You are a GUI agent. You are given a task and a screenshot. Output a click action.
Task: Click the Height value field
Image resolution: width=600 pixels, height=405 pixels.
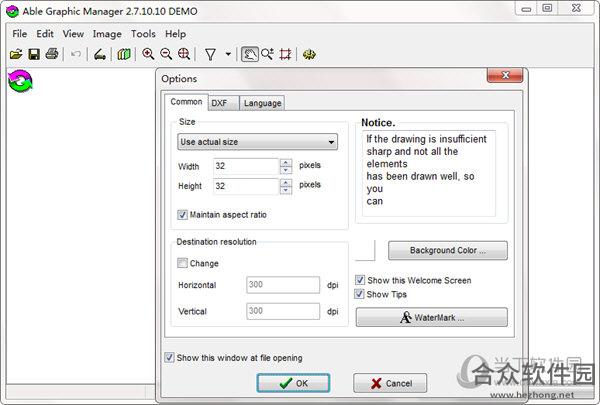tap(246, 186)
